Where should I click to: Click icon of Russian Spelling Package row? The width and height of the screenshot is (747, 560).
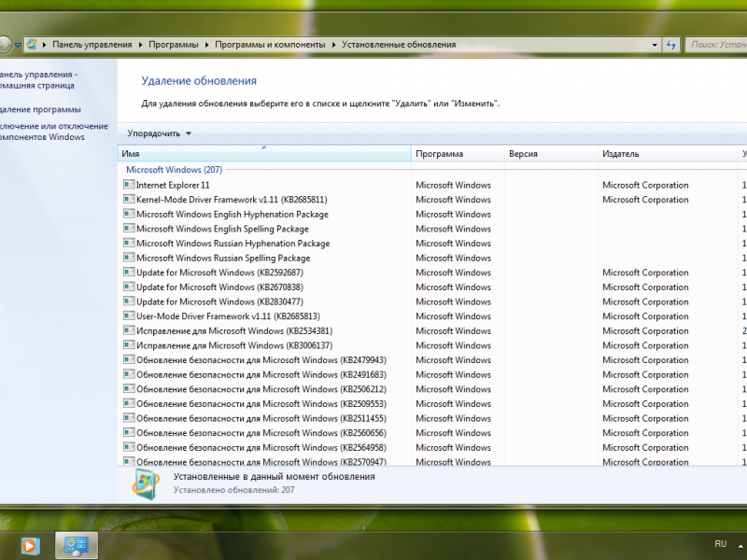click(129, 258)
